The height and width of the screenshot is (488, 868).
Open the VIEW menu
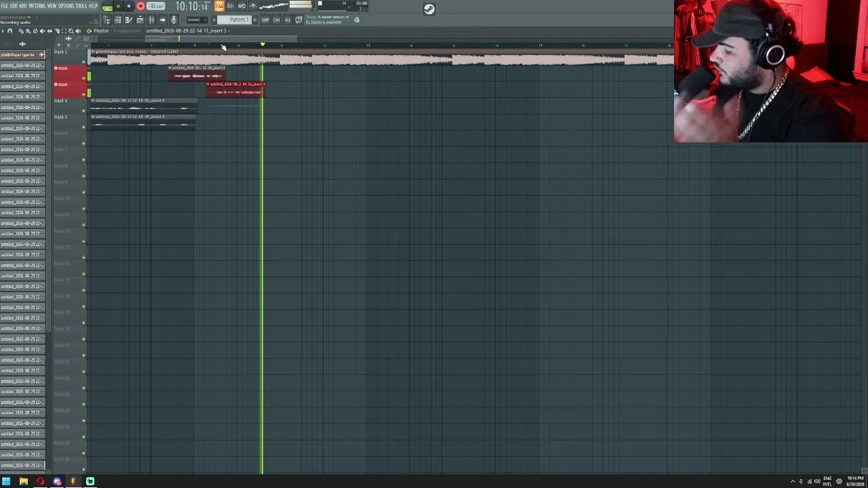pyautogui.click(x=52, y=6)
